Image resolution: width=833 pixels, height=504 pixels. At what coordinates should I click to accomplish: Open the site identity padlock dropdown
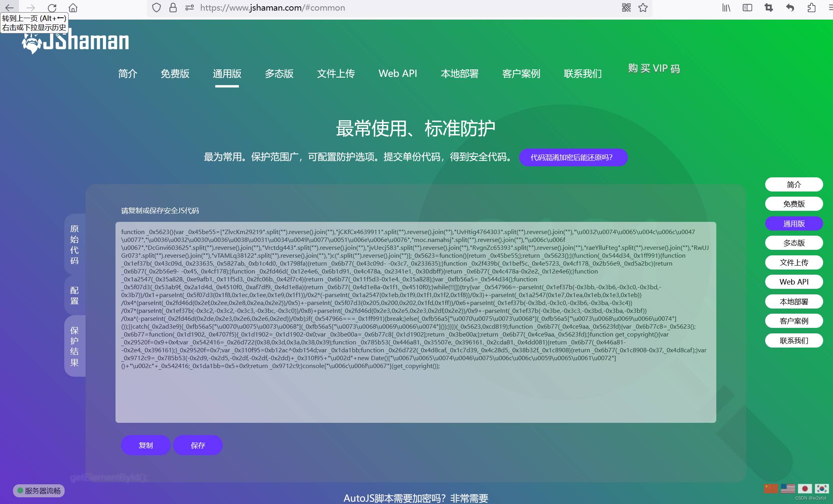[x=173, y=7]
